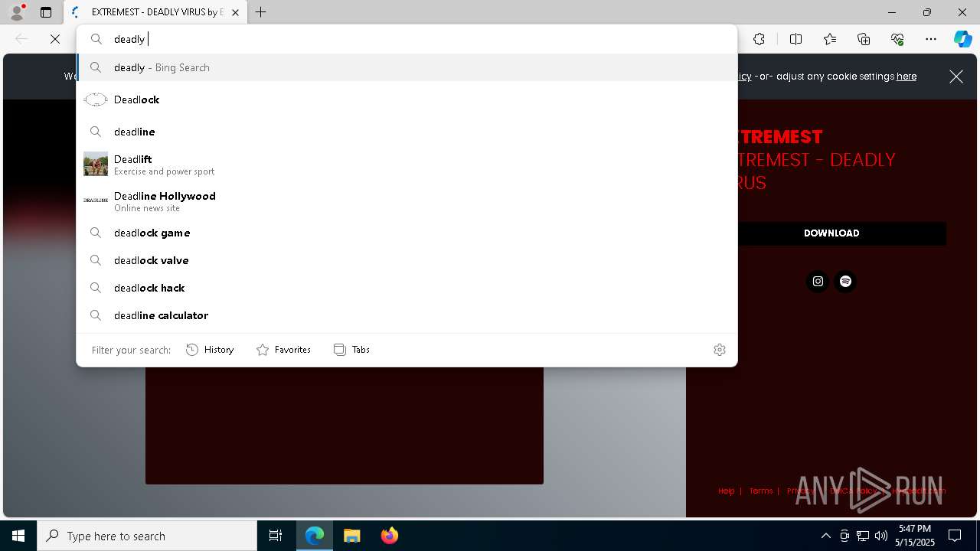Stop loading the page

pyautogui.click(x=55, y=39)
